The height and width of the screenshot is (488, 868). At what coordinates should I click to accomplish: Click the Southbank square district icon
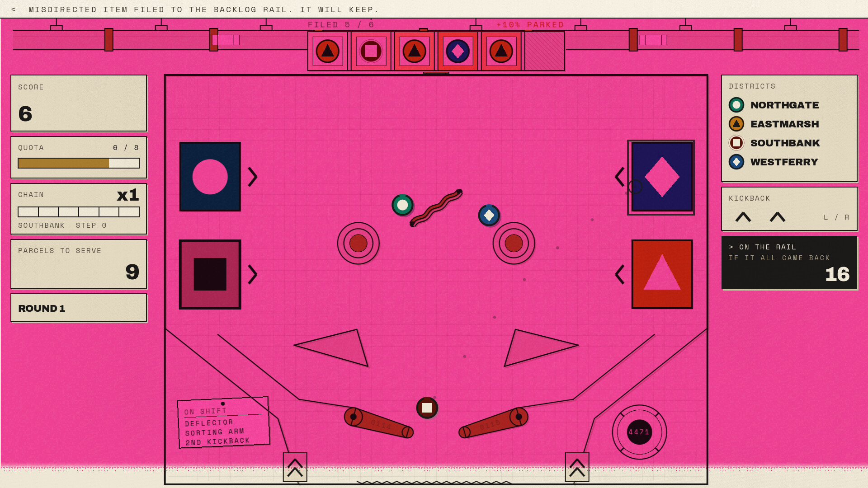pos(736,143)
